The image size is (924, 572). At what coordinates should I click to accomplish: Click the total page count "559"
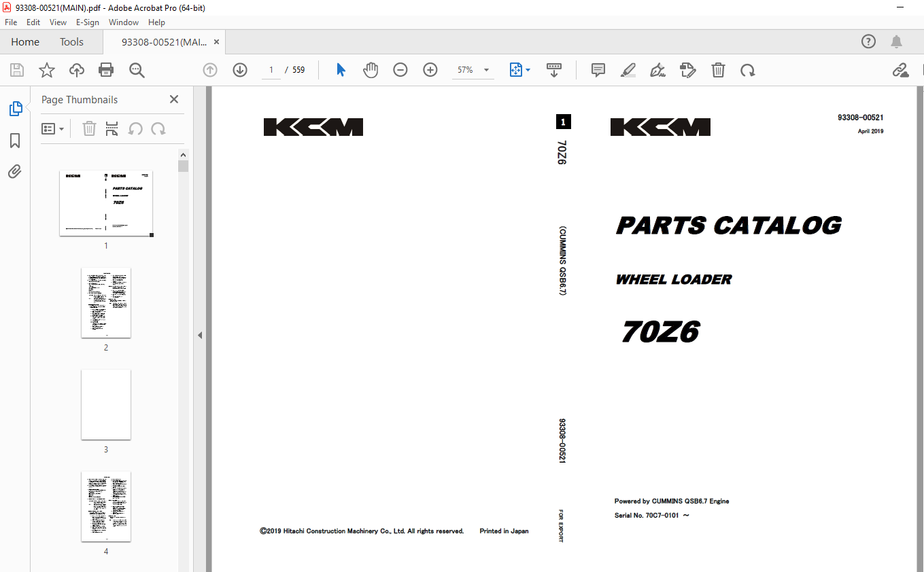[298, 70]
